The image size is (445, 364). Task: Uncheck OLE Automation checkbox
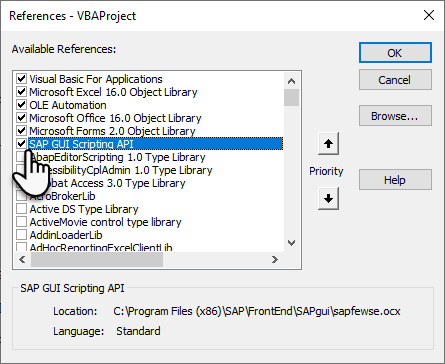21,105
